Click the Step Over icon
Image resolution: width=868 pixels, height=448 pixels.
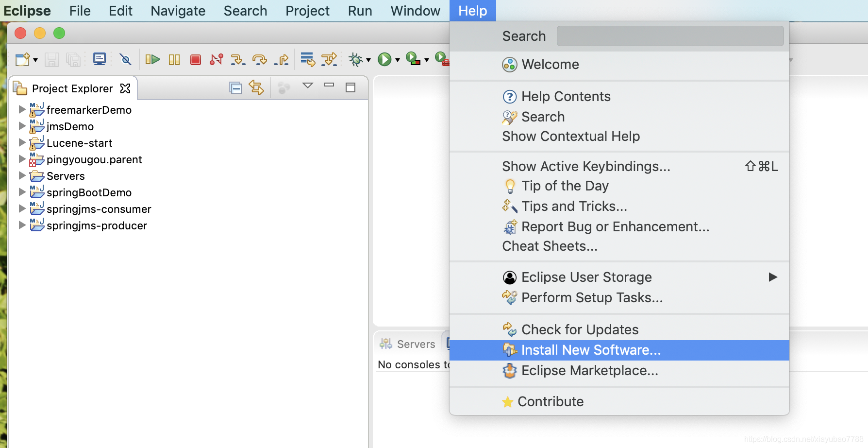tap(260, 60)
